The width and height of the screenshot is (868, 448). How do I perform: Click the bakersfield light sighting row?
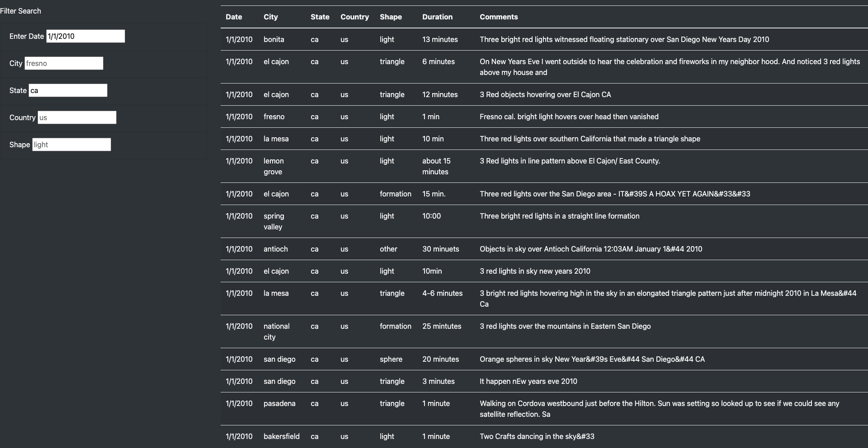coord(452,436)
